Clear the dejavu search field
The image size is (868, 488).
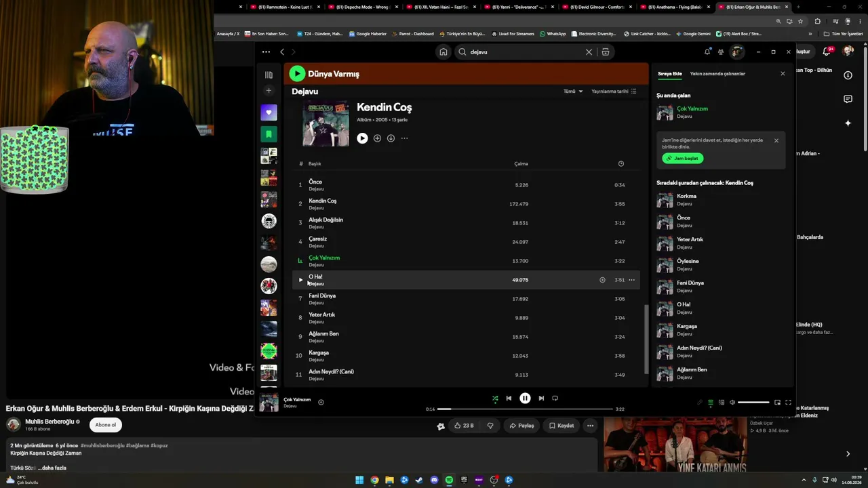tap(589, 52)
